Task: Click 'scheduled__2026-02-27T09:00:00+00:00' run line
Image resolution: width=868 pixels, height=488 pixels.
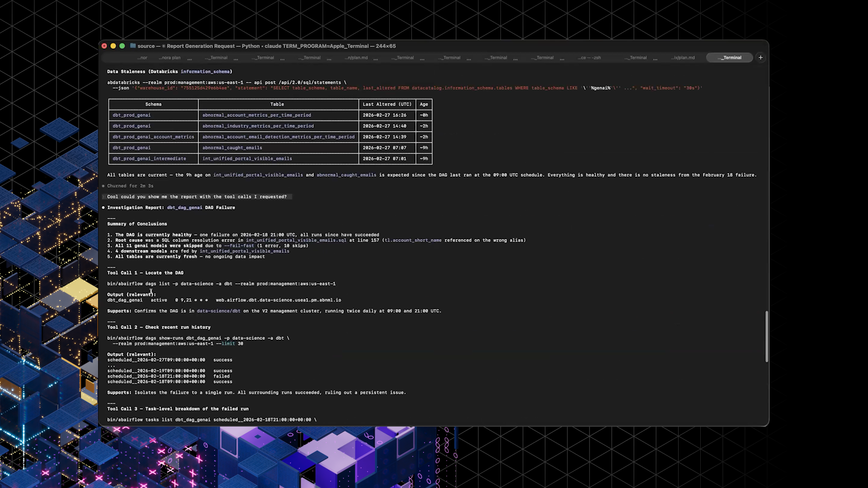Action: click(170, 360)
